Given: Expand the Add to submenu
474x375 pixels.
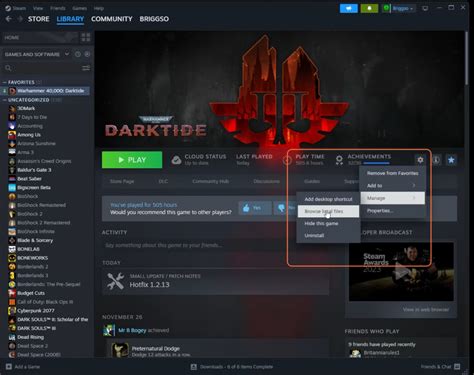Looking at the screenshot, I should (x=392, y=185).
